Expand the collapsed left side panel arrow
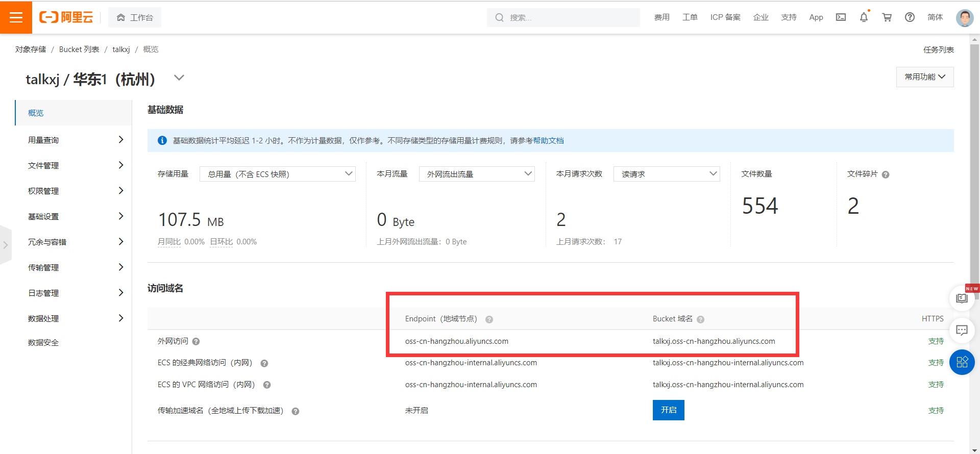 (5, 245)
